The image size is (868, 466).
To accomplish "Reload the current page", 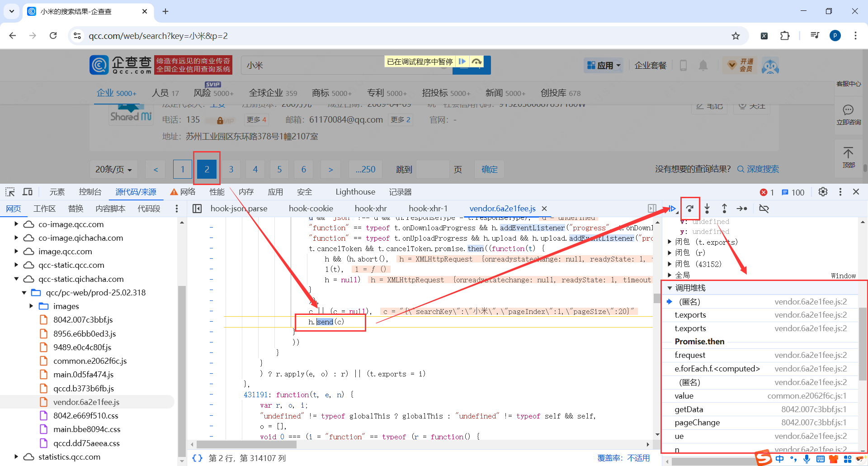I will tap(53, 36).
